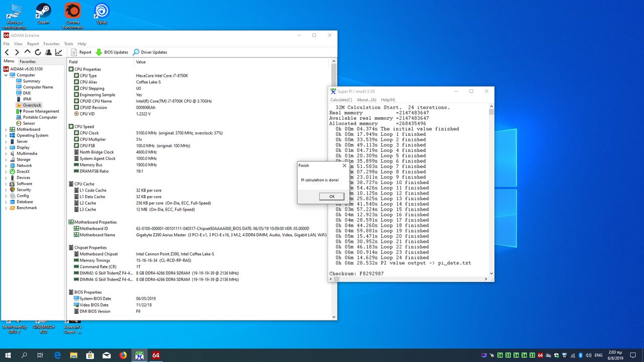The height and width of the screenshot is (362, 644).
Task: Click the Super PI vertical scrollbar
Action: pyautogui.click(x=492, y=191)
